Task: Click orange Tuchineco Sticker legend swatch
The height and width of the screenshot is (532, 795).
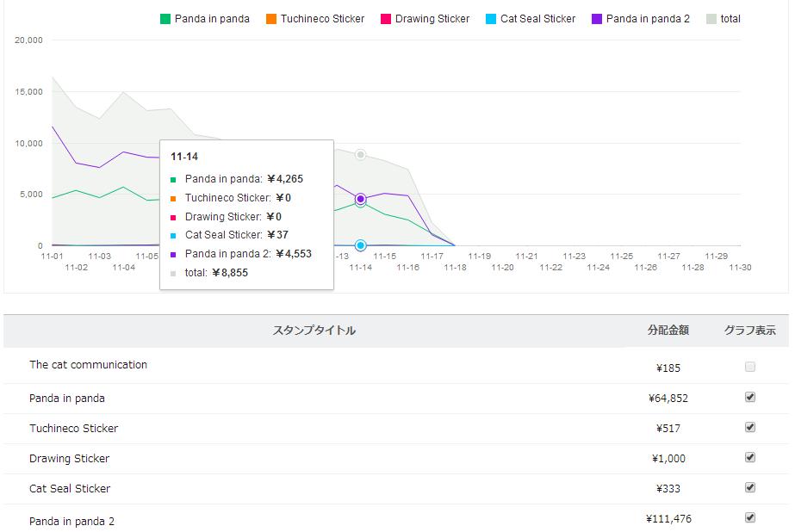Action: coord(271,19)
